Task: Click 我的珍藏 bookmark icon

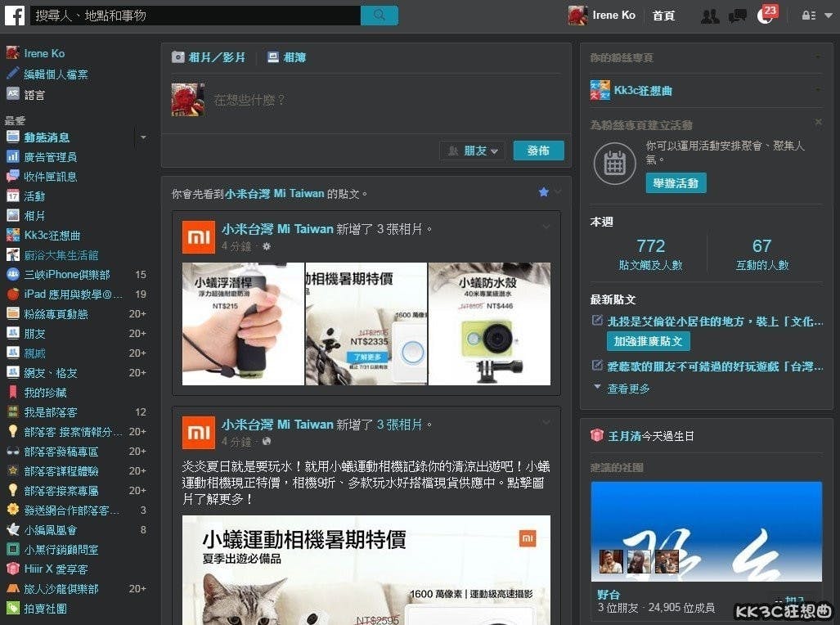Action: pos(13,392)
